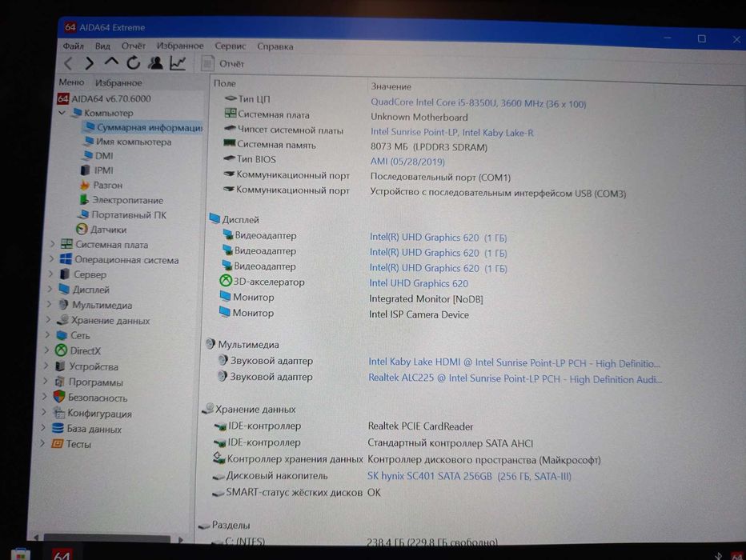Expand the Мультимедиа tree node in the sidebar
Viewport: 746px width, 560px height.
(x=49, y=304)
